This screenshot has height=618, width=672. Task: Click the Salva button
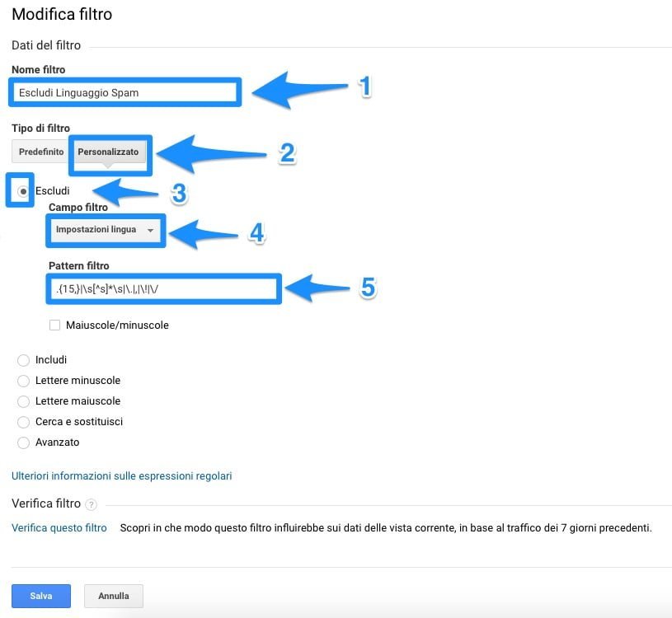(x=41, y=595)
